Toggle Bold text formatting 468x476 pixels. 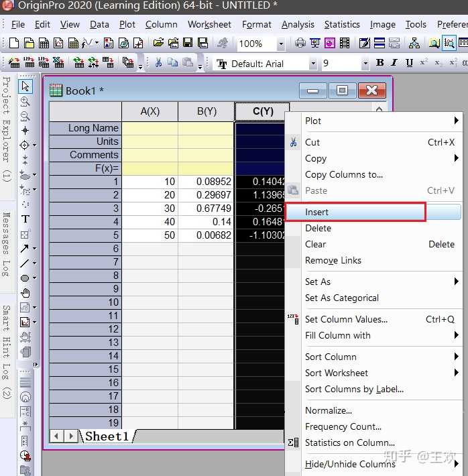(x=379, y=63)
